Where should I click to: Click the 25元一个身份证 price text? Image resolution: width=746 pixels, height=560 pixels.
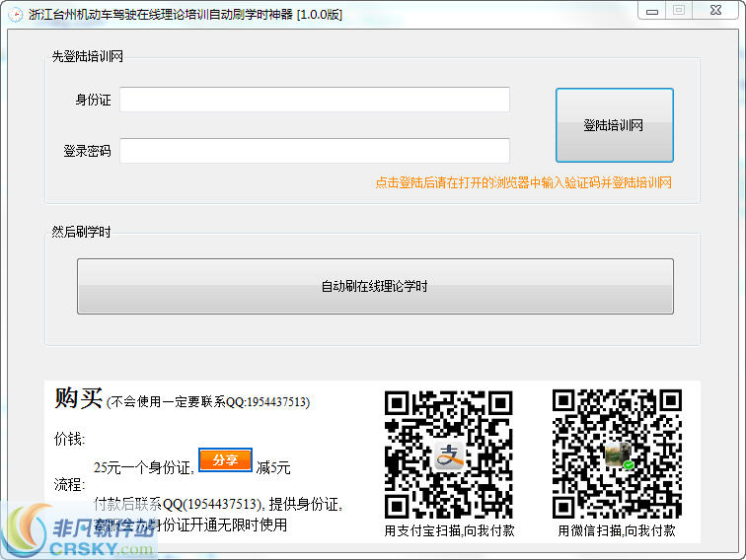click(x=144, y=467)
